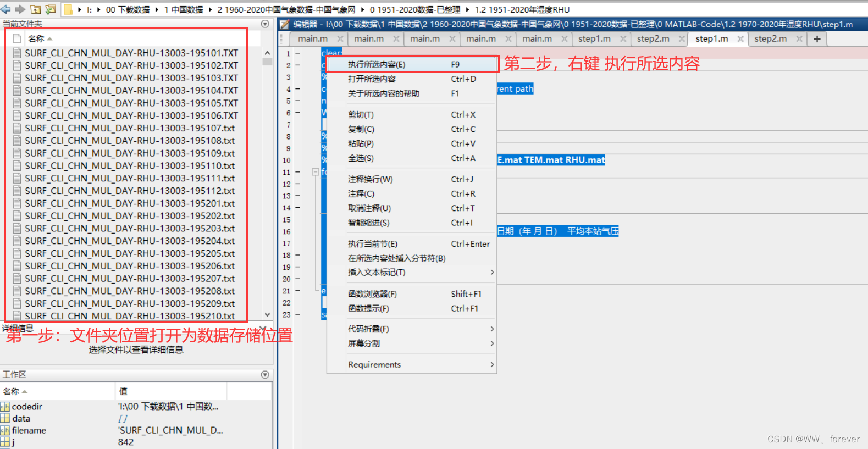Click the file list scroll-up arrow

(x=267, y=53)
